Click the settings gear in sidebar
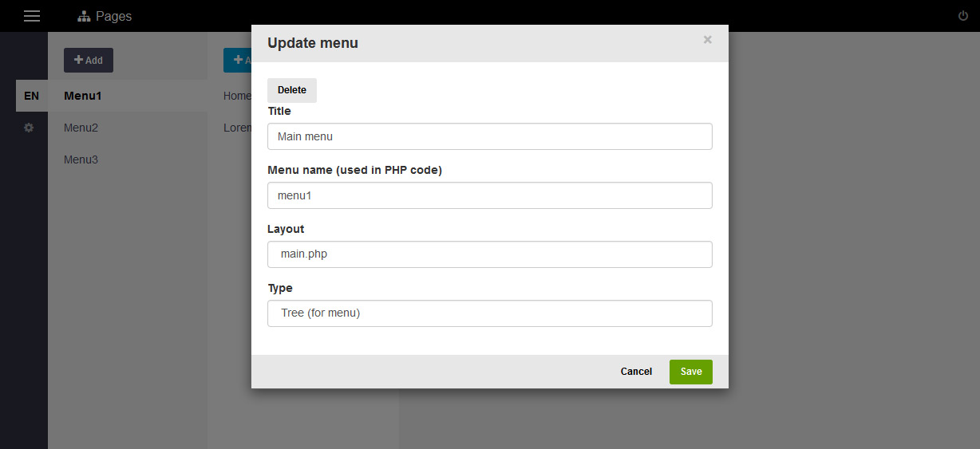Image resolution: width=980 pixels, height=449 pixels. tap(29, 128)
